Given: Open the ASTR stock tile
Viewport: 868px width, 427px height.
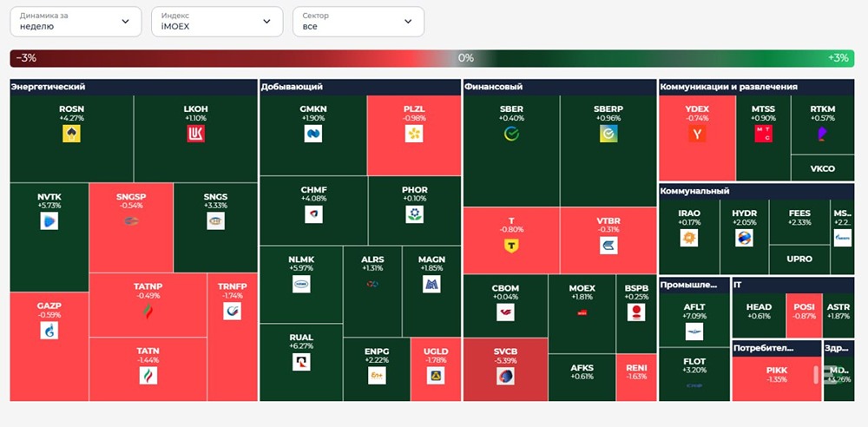Looking at the screenshot, I should pos(838,316).
